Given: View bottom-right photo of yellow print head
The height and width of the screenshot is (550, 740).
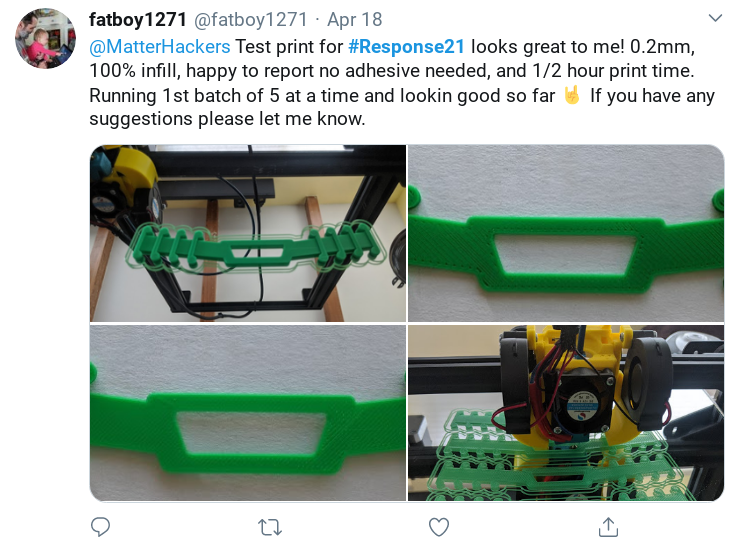Looking at the screenshot, I should point(566,413).
